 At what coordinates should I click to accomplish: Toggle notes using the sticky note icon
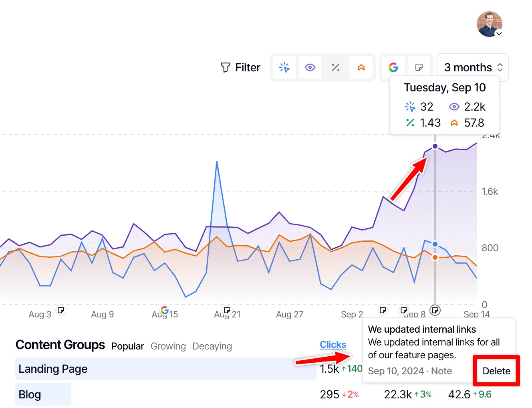point(419,67)
